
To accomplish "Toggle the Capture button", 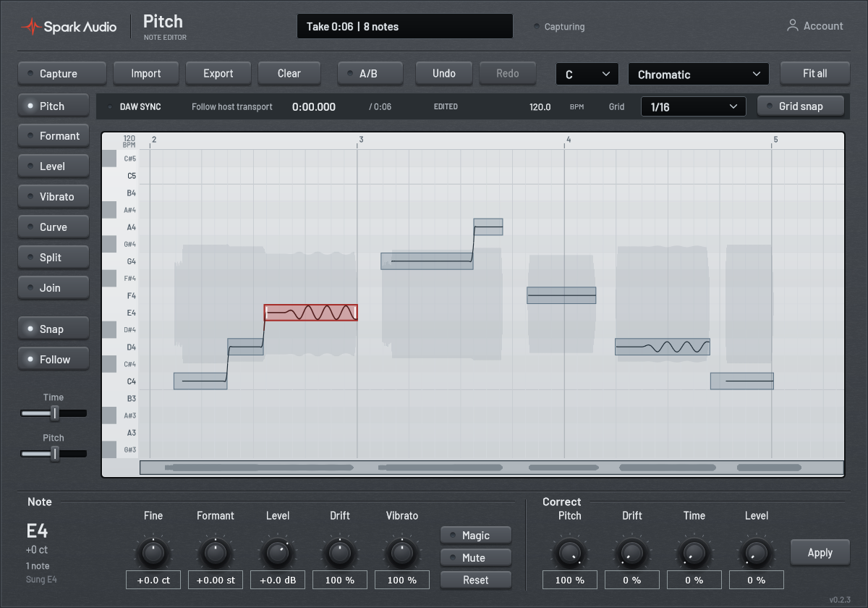I will pyautogui.click(x=62, y=73).
